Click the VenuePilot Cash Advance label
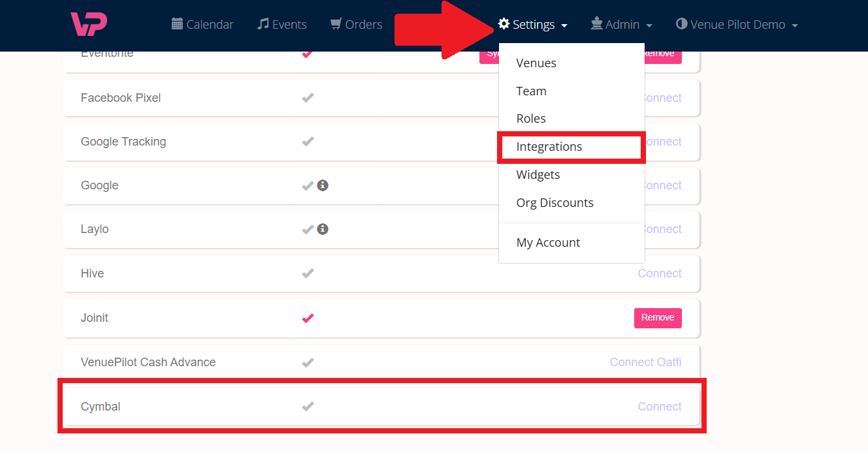The width and height of the screenshot is (868, 453). tap(148, 362)
